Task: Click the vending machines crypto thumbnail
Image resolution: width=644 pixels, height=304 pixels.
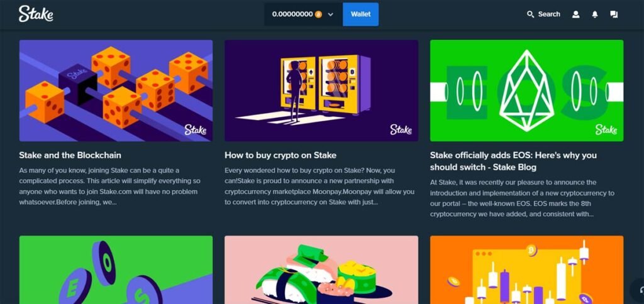Action: pyautogui.click(x=321, y=90)
